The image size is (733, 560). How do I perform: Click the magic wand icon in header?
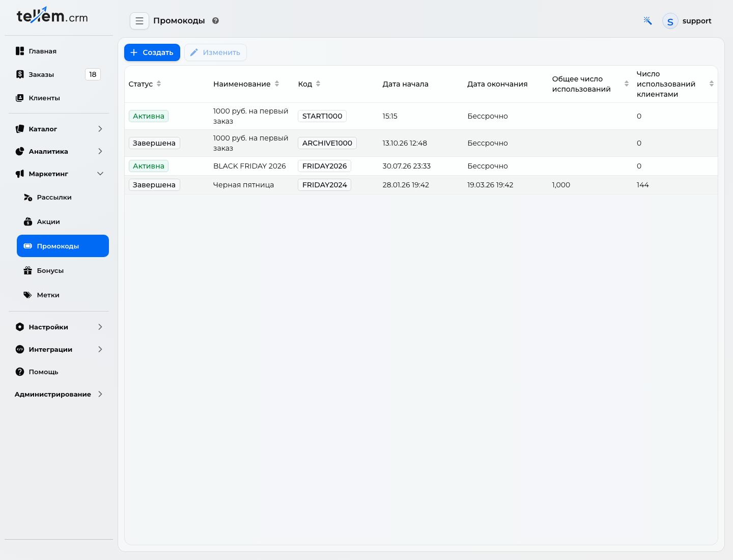(647, 21)
